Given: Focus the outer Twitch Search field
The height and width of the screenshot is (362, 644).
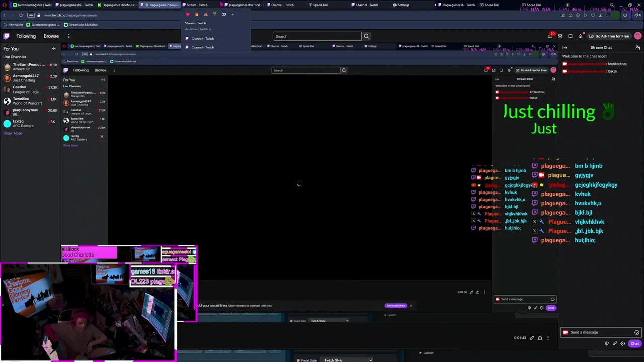Looking at the screenshot, I should pos(317,36).
